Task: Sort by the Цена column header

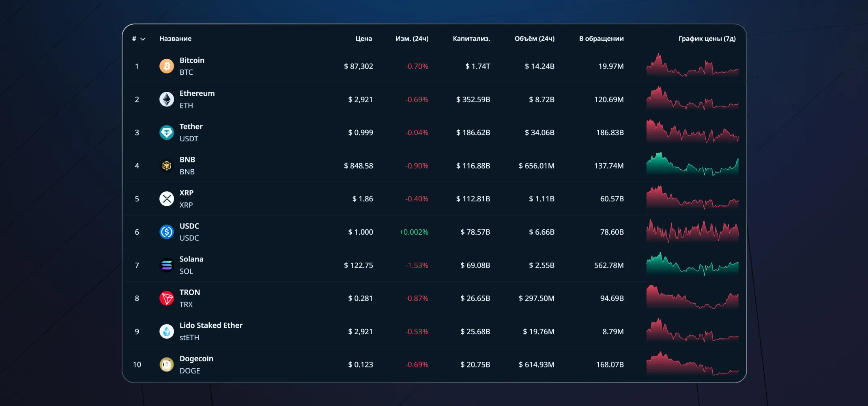Action: point(363,39)
